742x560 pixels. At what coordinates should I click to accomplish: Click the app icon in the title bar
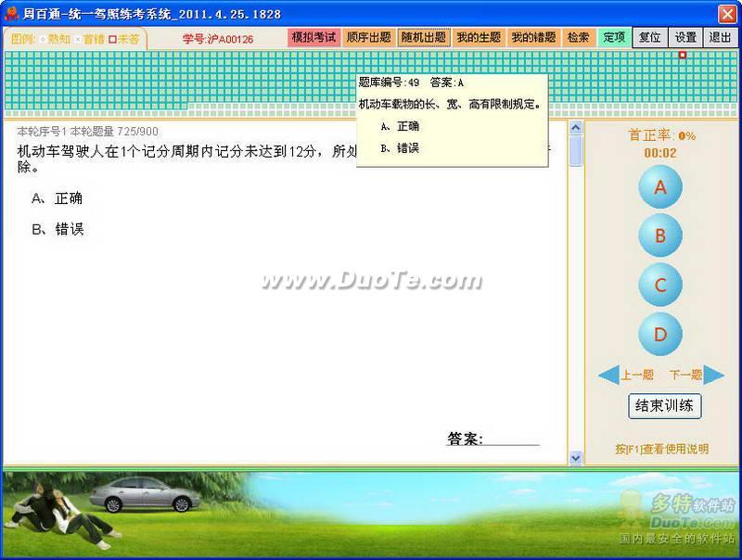tap(11, 13)
